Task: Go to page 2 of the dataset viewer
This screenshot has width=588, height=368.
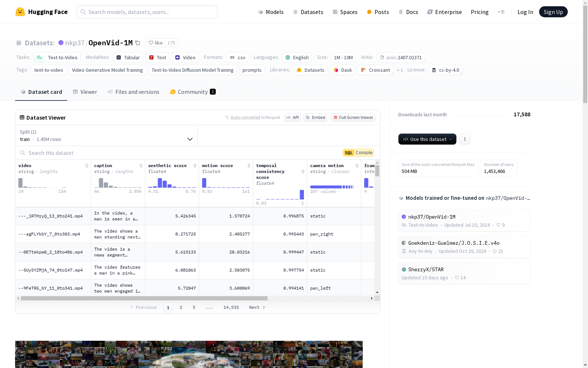Action: click(x=181, y=307)
